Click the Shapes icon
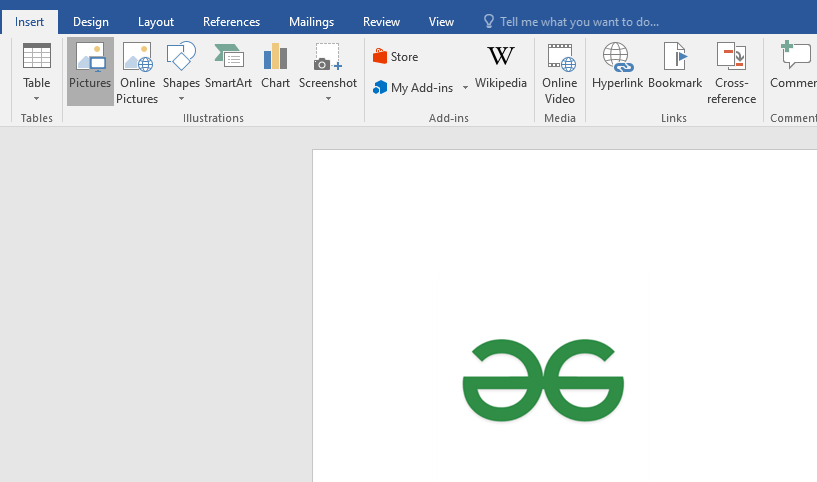Viewport: 817px width, 482px height. click(x=181, y=56)
